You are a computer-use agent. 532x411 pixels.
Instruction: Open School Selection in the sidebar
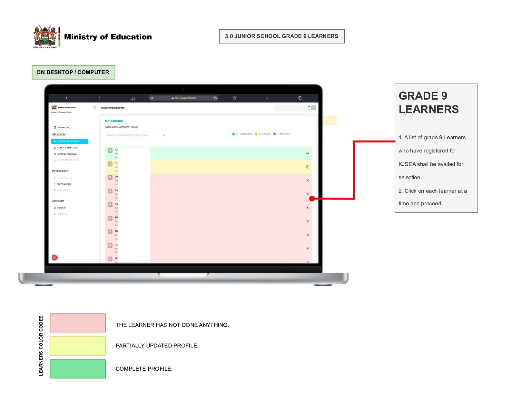pyautogui.click(x=66, y=148)
